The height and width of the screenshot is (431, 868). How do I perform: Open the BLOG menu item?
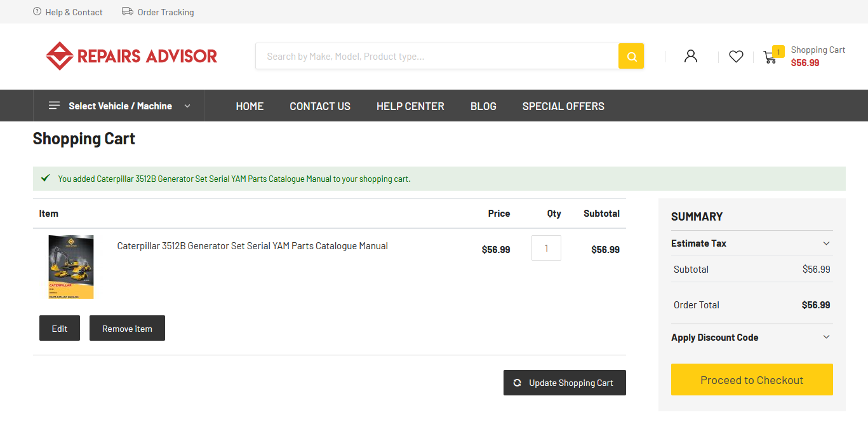coord(483,106)
